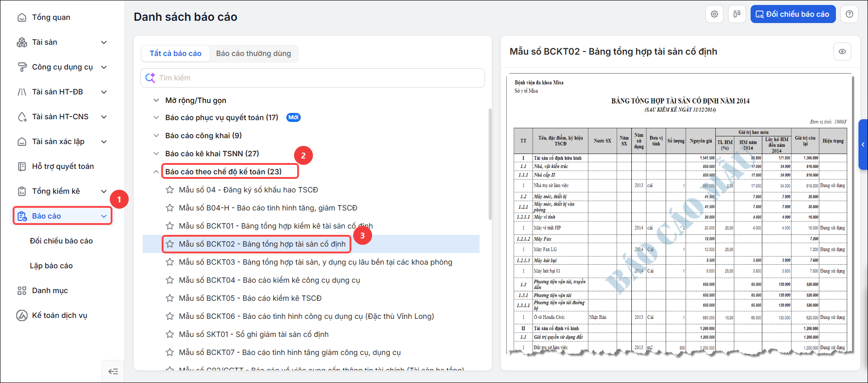Select Mẫu số BCKT02 Bảng tổng hợp tài sản
Screen dimensions: 868x383
pyautogui.click(x=262, y=244)
